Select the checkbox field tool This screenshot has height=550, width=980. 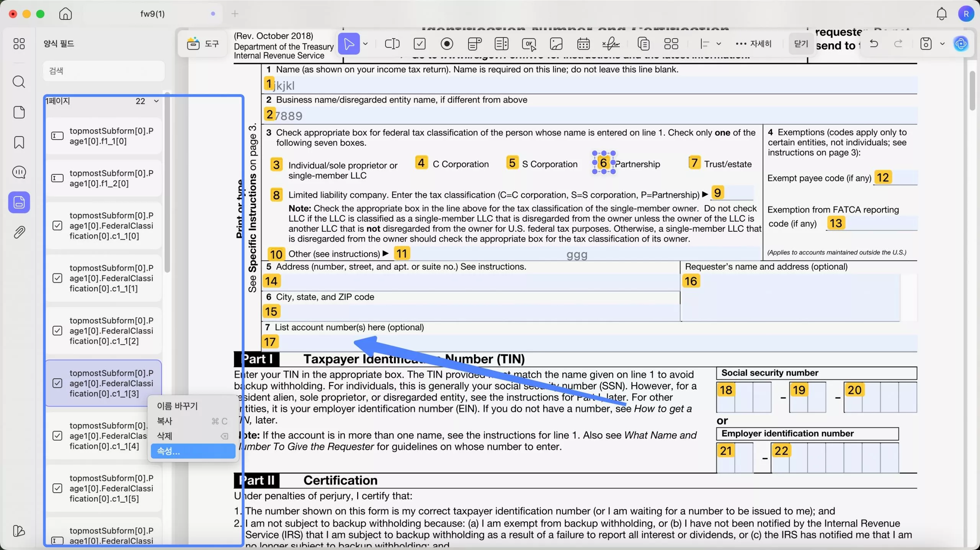click(x=420, y=44)
